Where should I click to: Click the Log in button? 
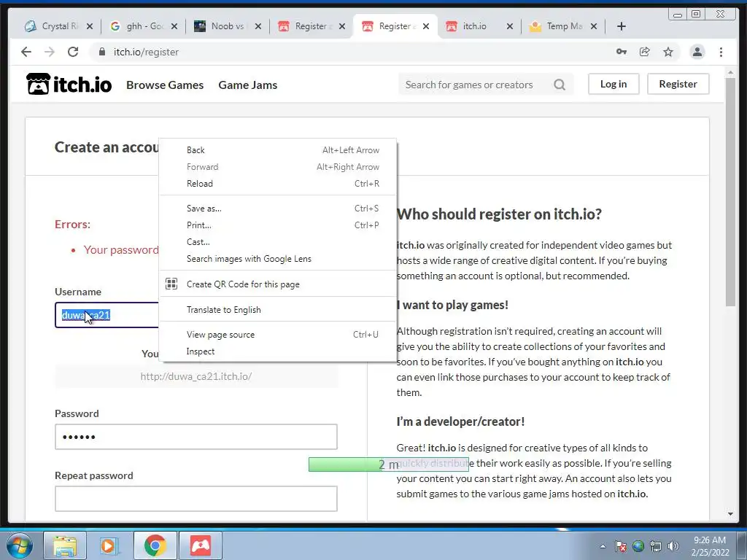613,84
